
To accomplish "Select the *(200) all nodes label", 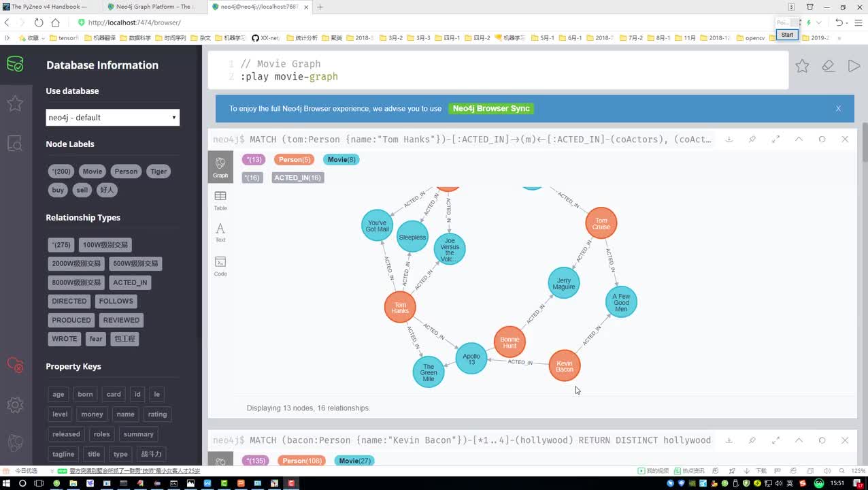I will pyautogui.click(x=61, y=171).
